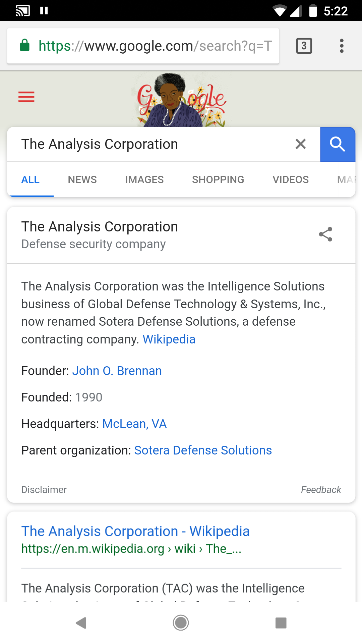The height and width of the screenshot is (644, 362).
Task: Switch to the Images tab
Action: click(144, 180)
